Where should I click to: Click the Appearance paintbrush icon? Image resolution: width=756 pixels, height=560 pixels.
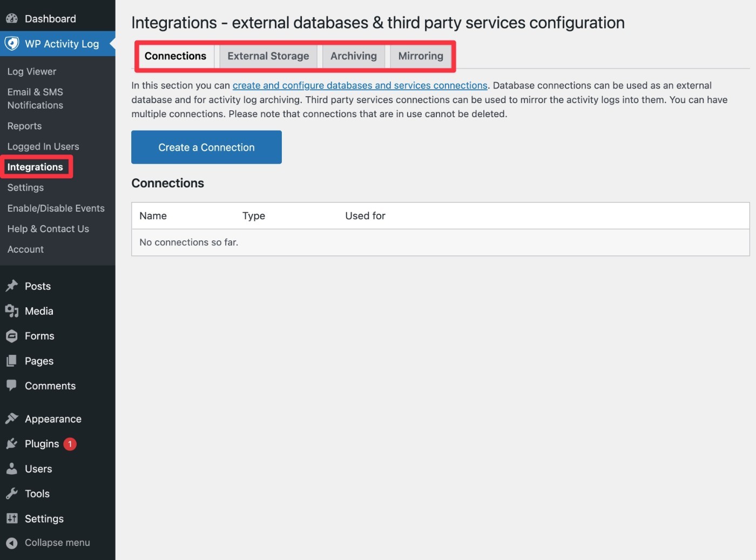coord(12,419)
